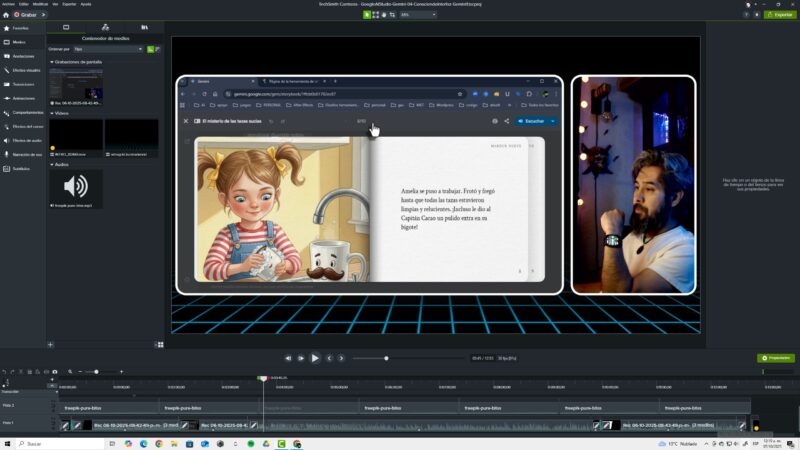Switch to the third media panel tab

pyautogui.click(x=144, y=28)
